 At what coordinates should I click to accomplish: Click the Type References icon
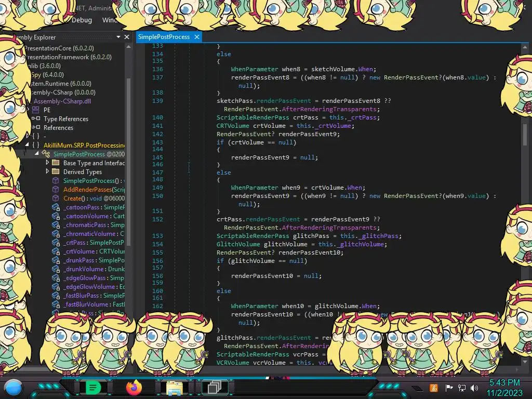[x=36, y=119]
